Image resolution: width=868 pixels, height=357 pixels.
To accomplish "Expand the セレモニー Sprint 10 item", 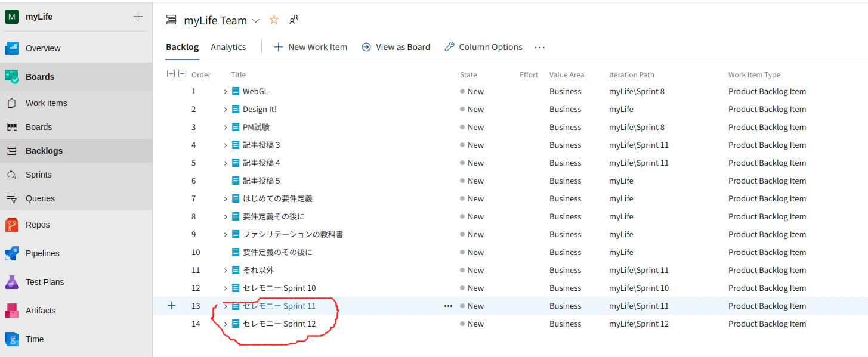I will coord(226,288).
